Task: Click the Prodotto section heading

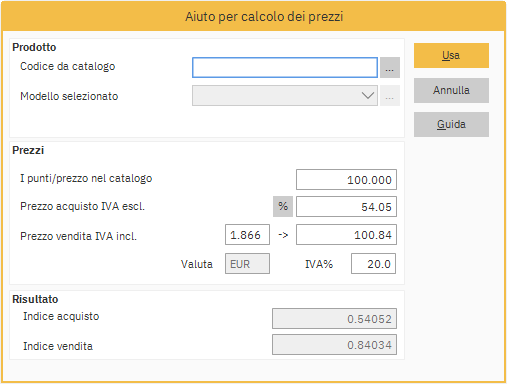Action: [x=34, y=47]
